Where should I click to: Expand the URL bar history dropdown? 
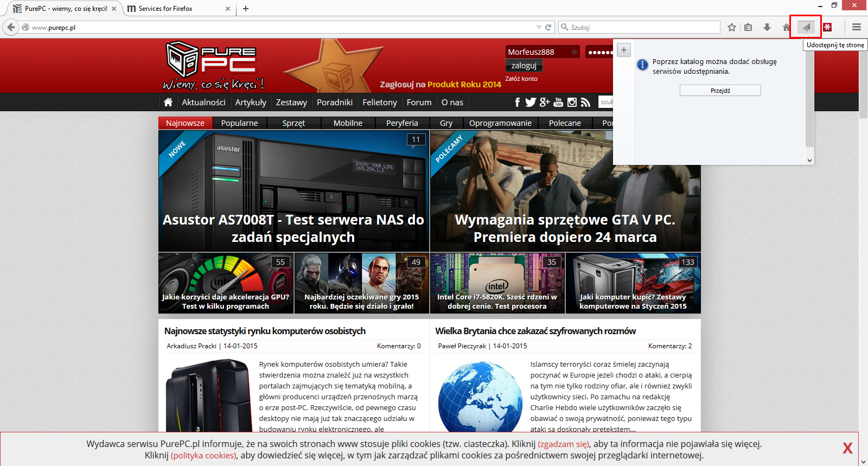click(x=539, y=27)
